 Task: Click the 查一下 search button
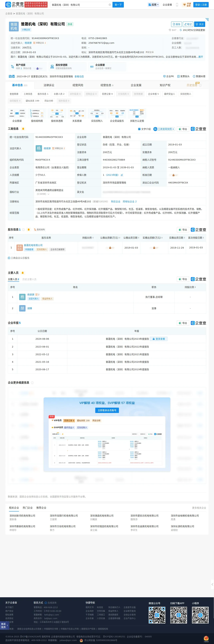point(118,5)
